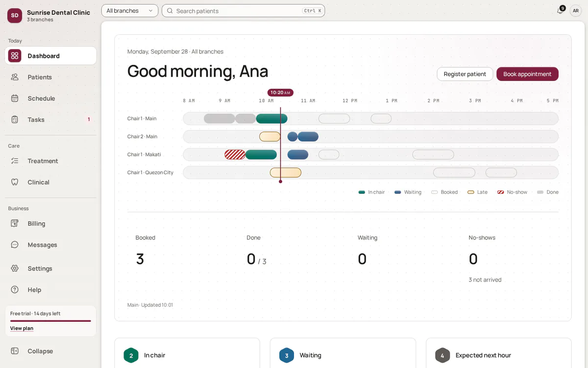Click the Collapse sidebar icon
Screen dimensions: 588x368
[x=15, y=351]
